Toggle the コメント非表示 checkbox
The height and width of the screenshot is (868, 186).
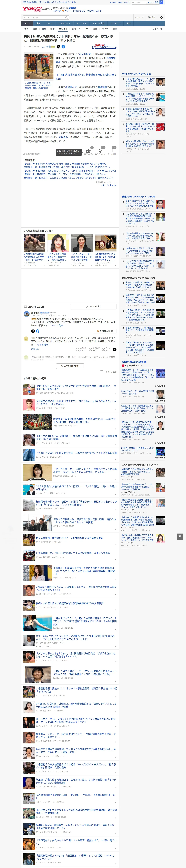pos(102,372)
